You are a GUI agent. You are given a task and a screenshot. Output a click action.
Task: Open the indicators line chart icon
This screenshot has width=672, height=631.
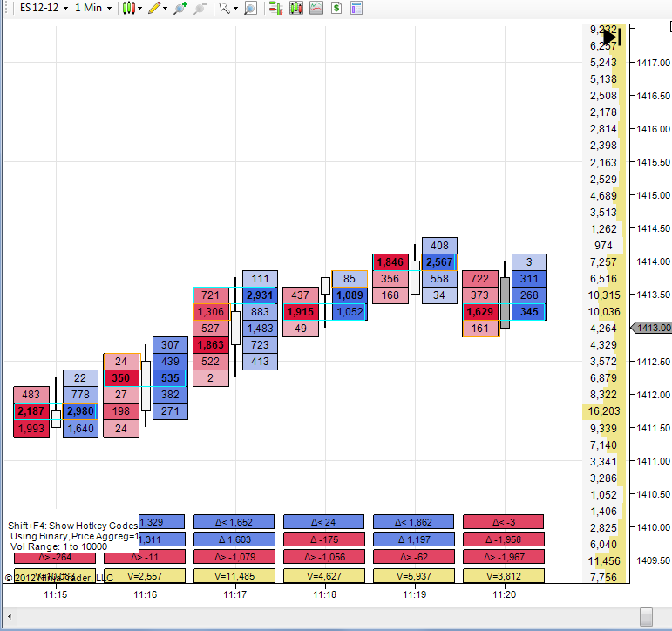[x=316, y=8]
